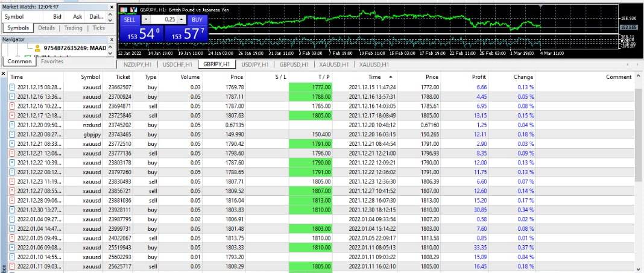Close the Market Watch panel
Image resolution: width=644 pixels, height=273 pixels.
coord(111,6)
